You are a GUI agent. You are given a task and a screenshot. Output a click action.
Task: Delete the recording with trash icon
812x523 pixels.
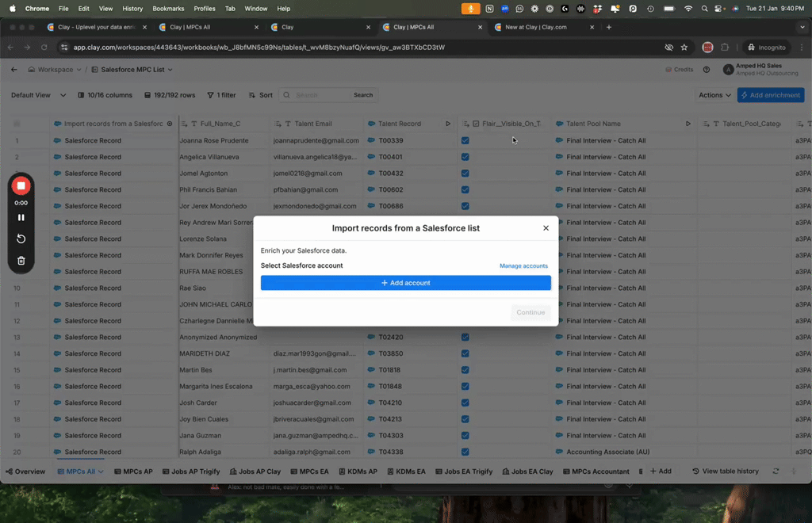pyautogui.click(x=21, y=261)
